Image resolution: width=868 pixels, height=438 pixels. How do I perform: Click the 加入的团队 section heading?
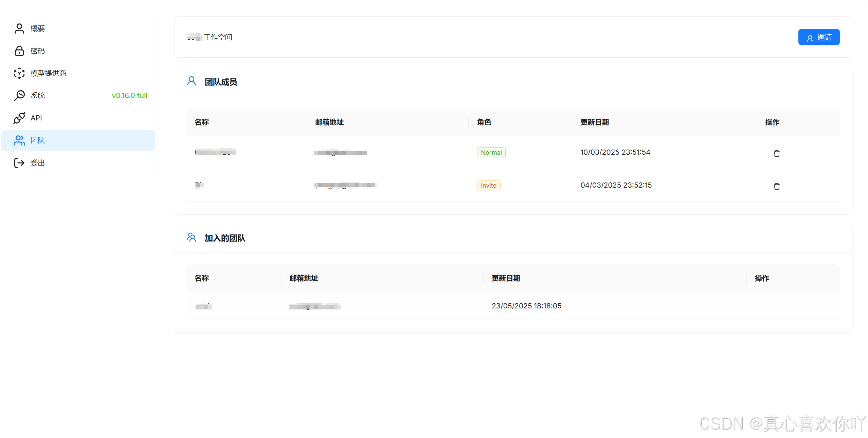coord(225,238)
